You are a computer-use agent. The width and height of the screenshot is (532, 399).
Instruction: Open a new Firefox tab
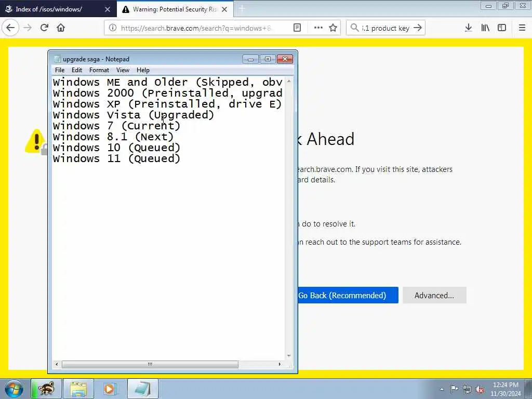242,9
